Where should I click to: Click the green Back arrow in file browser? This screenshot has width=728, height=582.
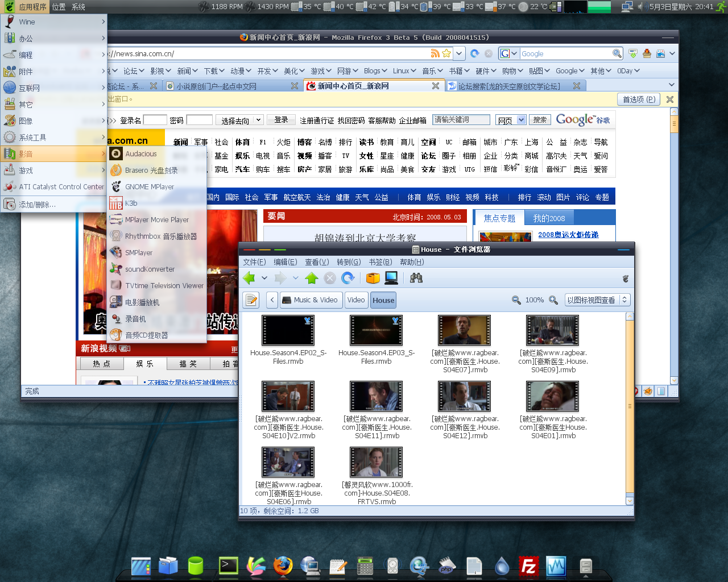[x=249, y=278]
